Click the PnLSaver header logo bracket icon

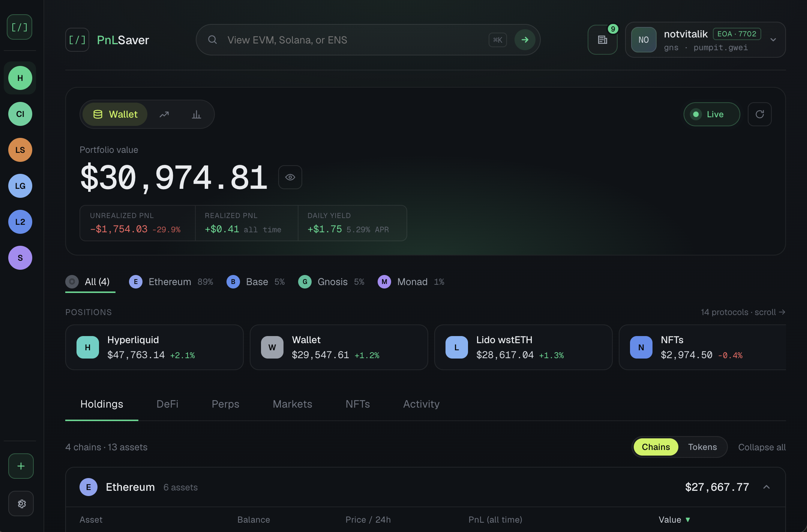tap(77, 40)
